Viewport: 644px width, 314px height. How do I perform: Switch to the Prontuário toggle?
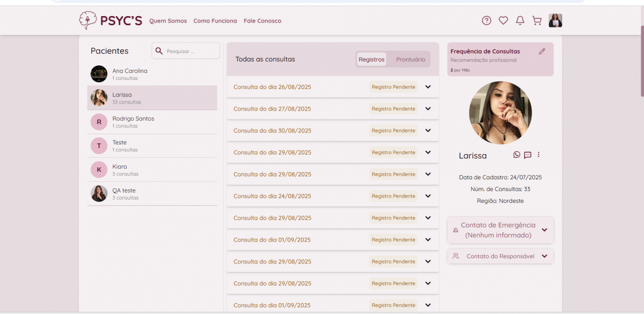411,60
